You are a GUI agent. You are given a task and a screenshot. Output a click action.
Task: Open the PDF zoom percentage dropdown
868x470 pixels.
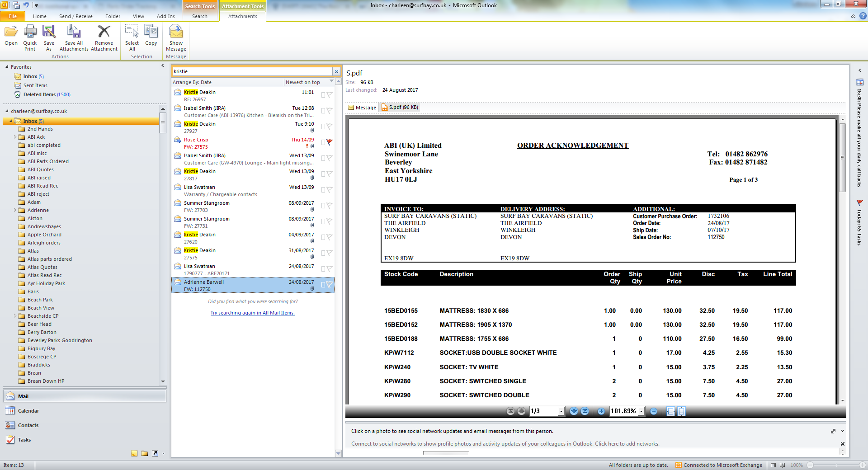click(641, 411)
